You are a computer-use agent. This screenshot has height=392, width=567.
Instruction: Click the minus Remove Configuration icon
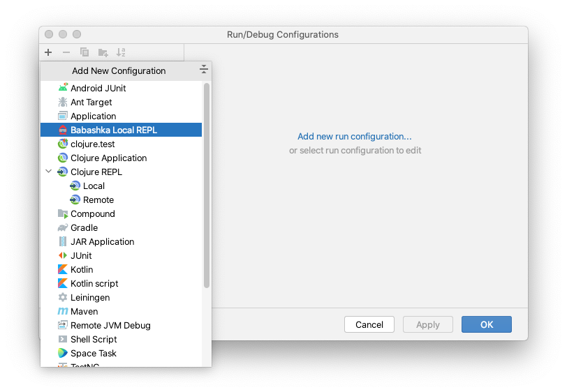point(66,52)
